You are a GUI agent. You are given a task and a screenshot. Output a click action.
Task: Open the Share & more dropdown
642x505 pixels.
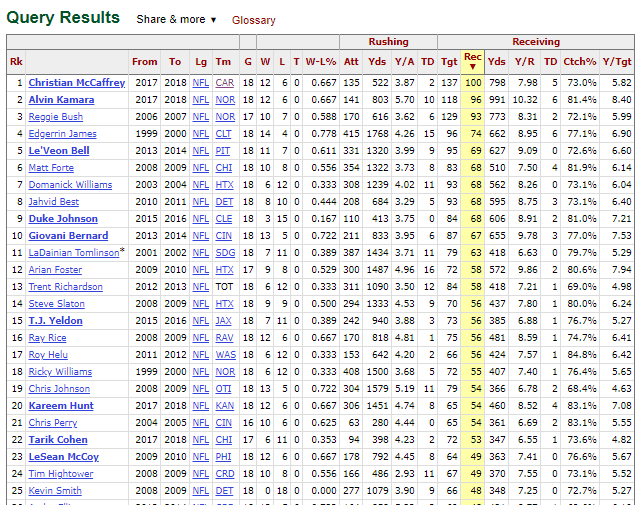click(176, 19)
